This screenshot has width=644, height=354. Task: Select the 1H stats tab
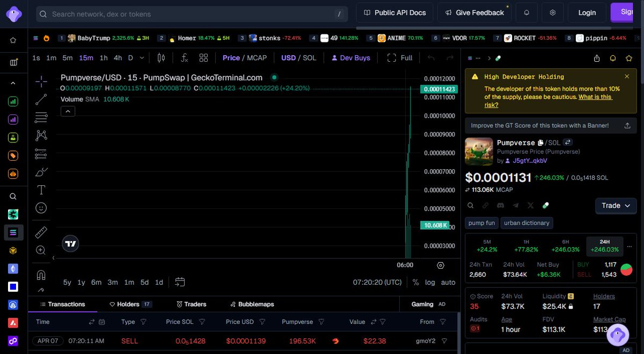click(x=526, y=246)
